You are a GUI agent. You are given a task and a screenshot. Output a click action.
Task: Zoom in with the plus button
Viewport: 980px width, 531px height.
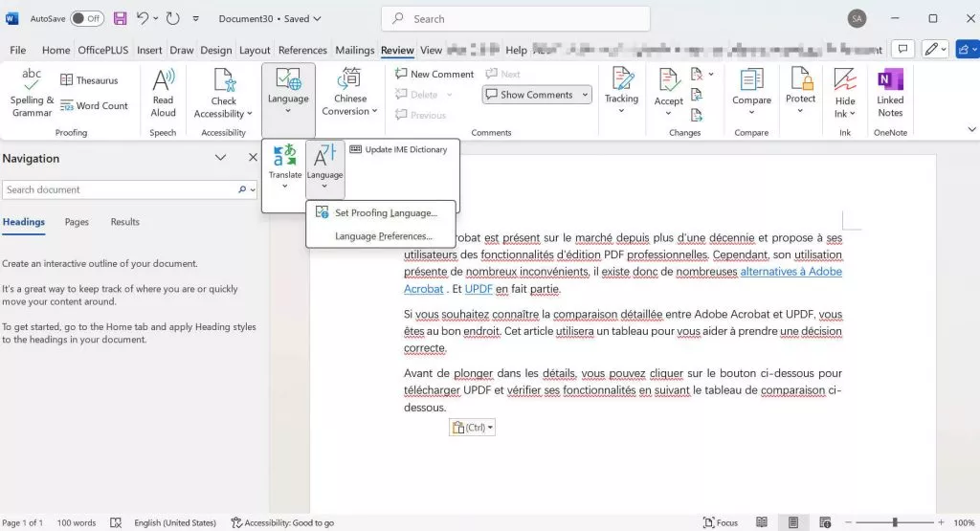941,522
